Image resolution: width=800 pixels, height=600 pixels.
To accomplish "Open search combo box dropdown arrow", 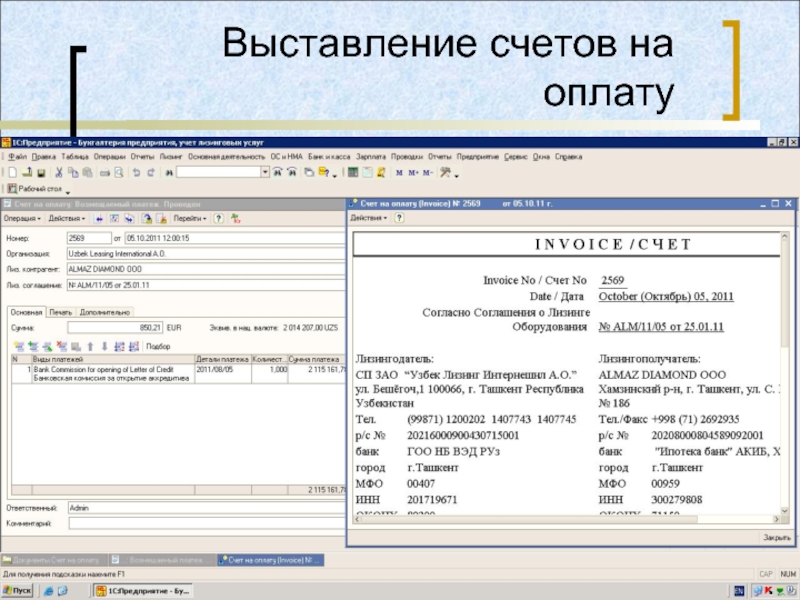I will [265, 172].
